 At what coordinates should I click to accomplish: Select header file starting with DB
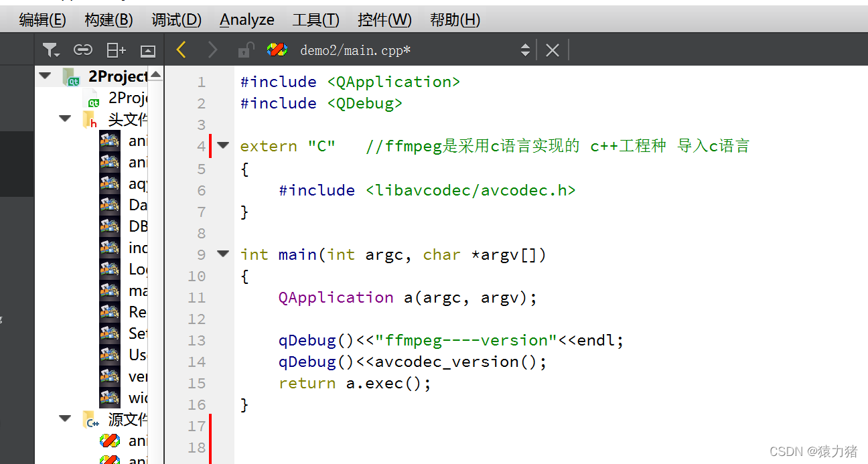pyautogui.click(x=138, y=226)
